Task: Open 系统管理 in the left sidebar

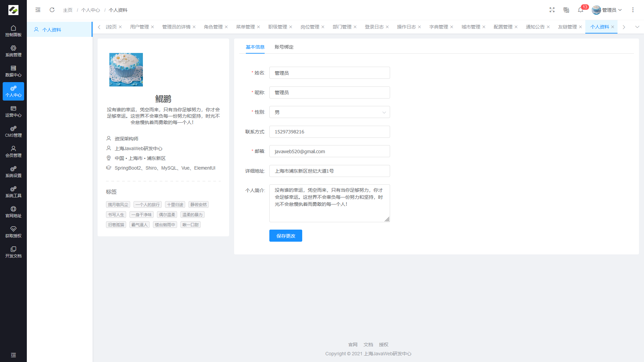Action: coord(13,51)
